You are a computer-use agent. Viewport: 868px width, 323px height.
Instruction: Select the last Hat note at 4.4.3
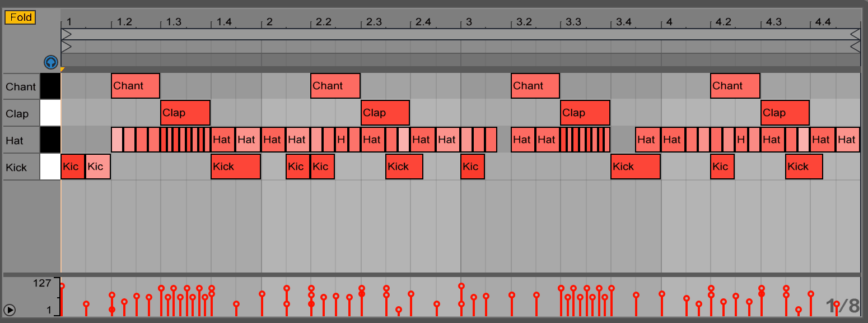[x=847, y=140]
